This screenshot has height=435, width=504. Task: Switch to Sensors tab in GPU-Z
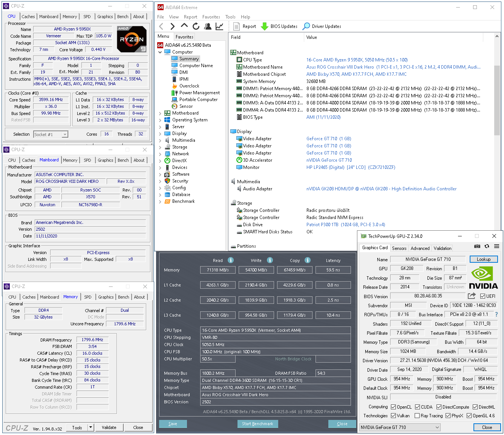[x=399, y=248]
